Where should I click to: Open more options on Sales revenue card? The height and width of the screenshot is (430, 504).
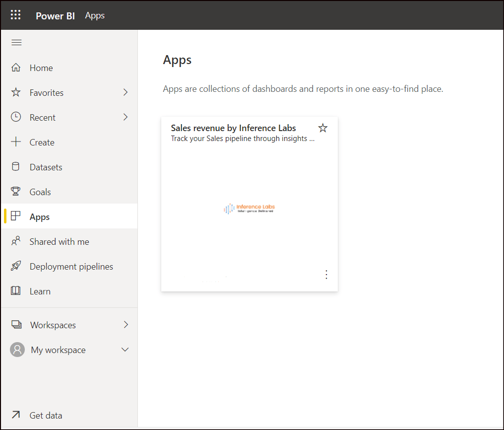click(326, 275)
